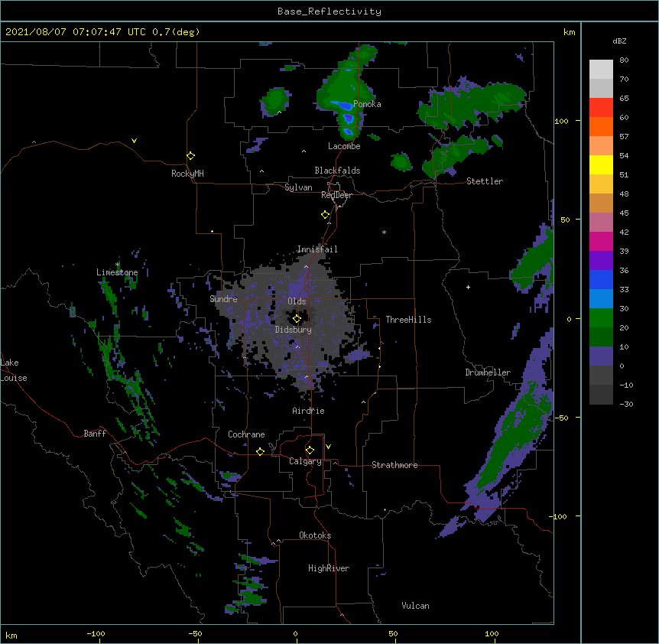Image resolution: width=659 pixels, height=644 pixels.
Task: Click the green color band at 30 dBZ
Action: coord(601,318)
